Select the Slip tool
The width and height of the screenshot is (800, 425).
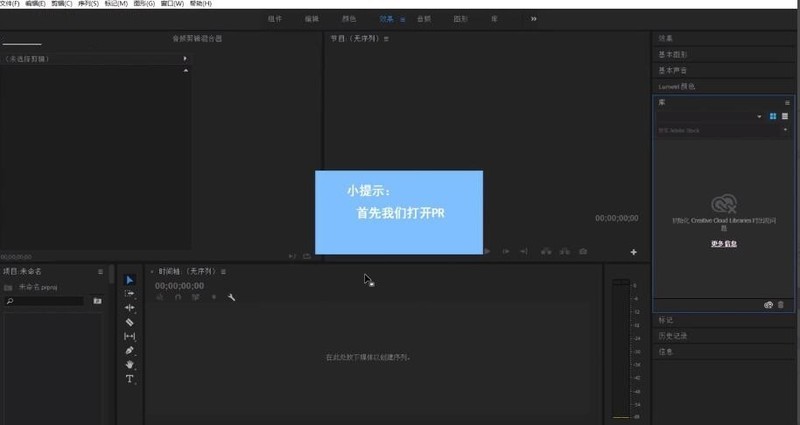[129, 336]
